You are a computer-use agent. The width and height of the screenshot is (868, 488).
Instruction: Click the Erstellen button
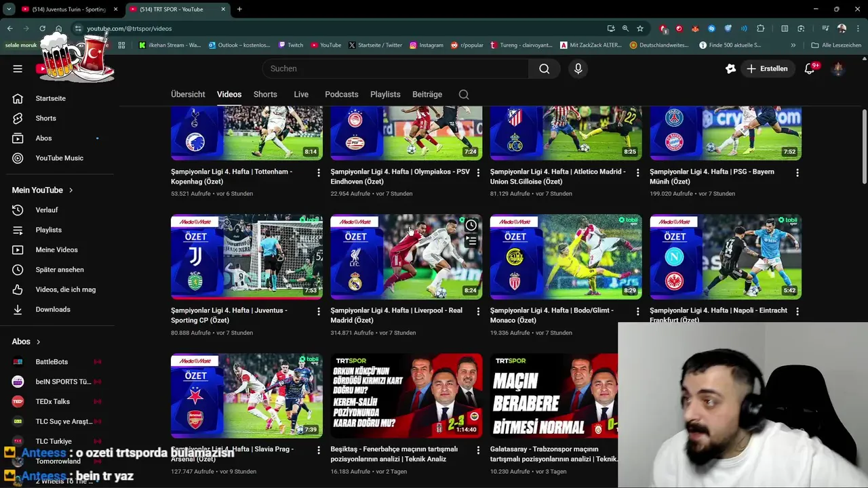(x=768, y=68)
